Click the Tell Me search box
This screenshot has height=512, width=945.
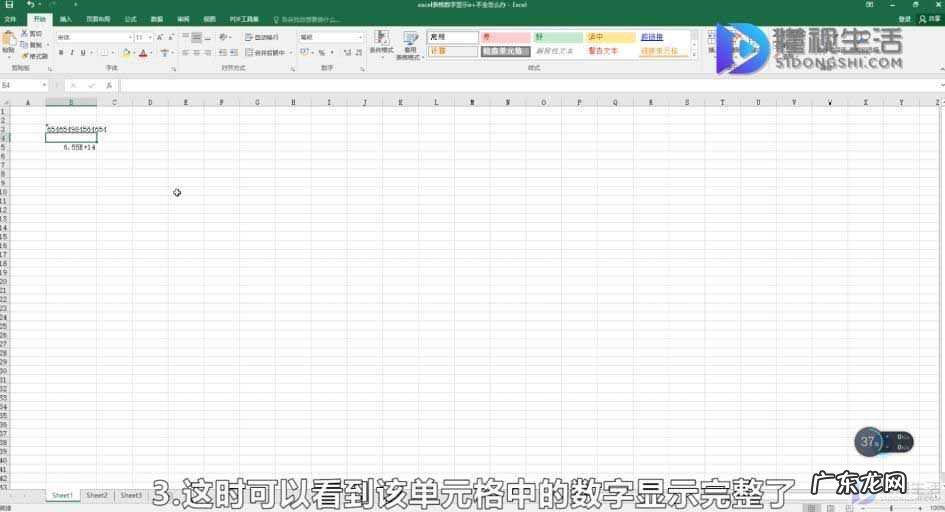point(306,19)
